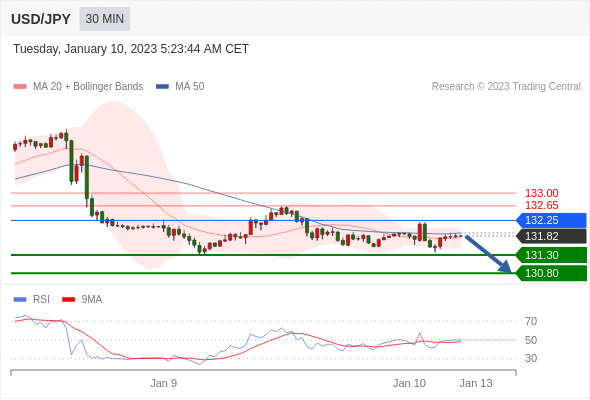
Task: Toggle MA 20 + Bollinger Bands legend swatch
Action: pos(20,87)
